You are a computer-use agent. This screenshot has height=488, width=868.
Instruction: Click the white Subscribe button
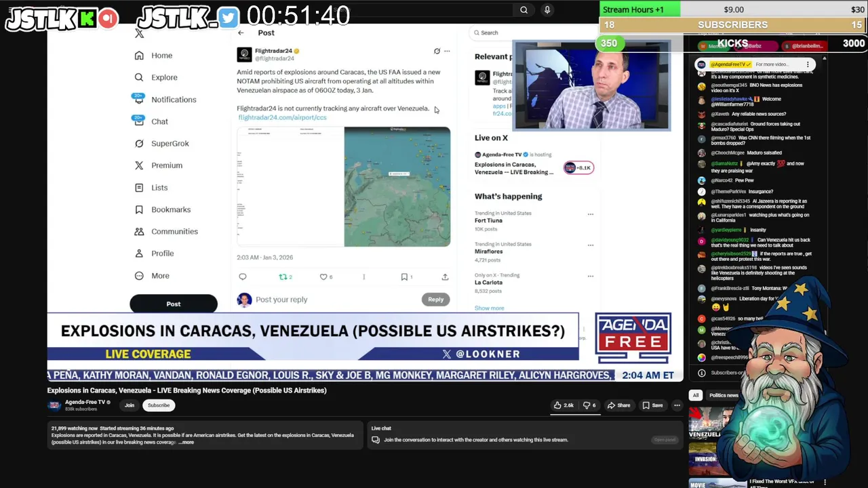[x=159, y=405]
